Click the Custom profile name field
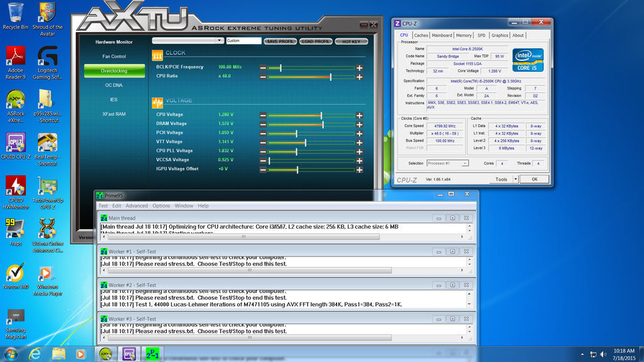The height and width of the screenshot is (362, 644). pyautogui.click(x=243, y=41)
